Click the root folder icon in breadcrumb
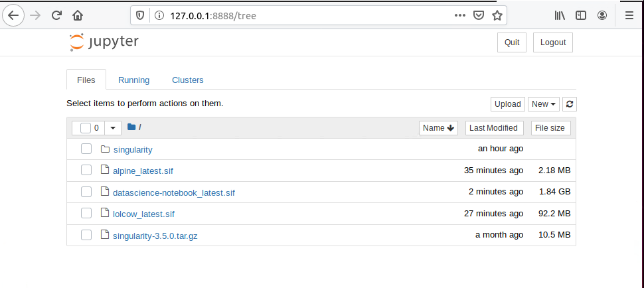Screen dimensions: 644x288 point(131,127)
